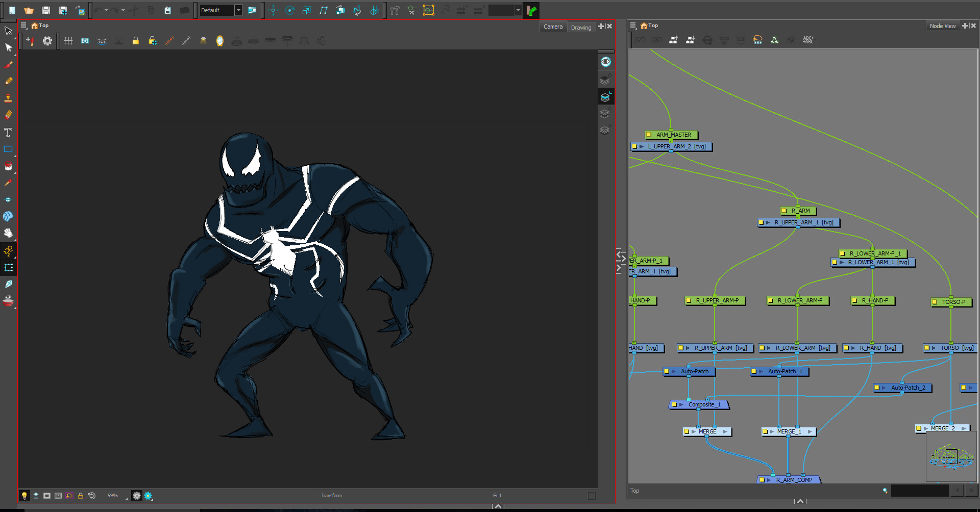This screenshot has width=980, height=512.
Task: Open a scene with the folder icon
Action: [x=29, y=10]
